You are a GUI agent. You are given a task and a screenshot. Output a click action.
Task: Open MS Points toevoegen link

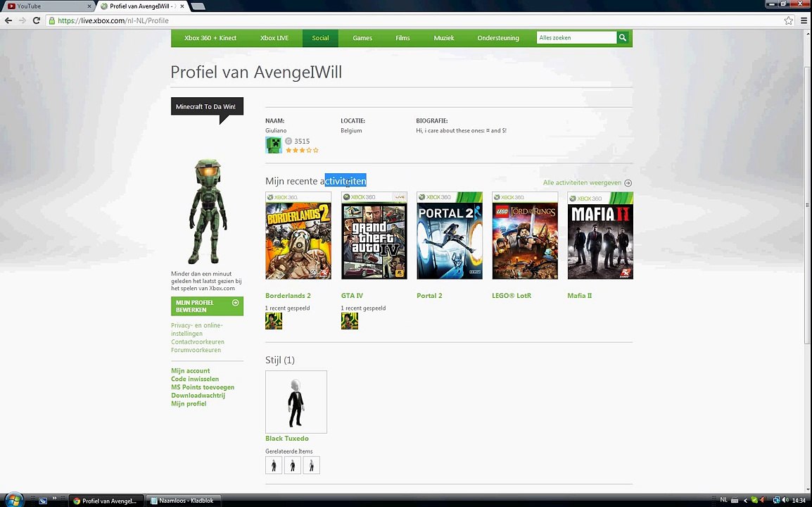pos(203,387)
